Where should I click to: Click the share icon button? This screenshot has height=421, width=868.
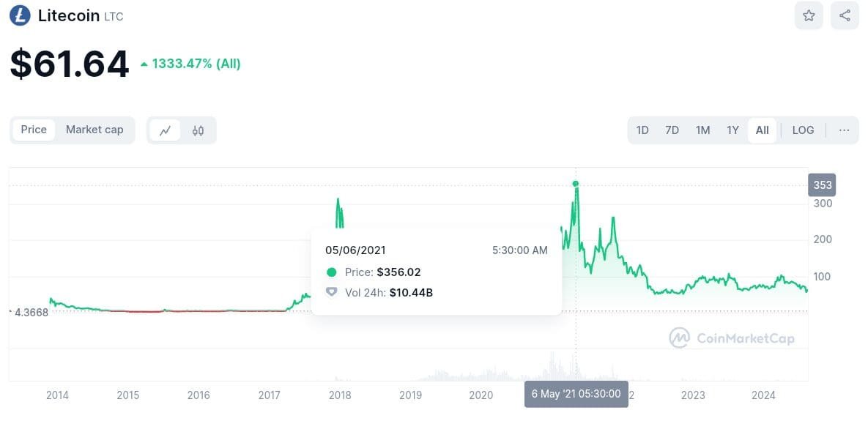click(x=845, y=15)
